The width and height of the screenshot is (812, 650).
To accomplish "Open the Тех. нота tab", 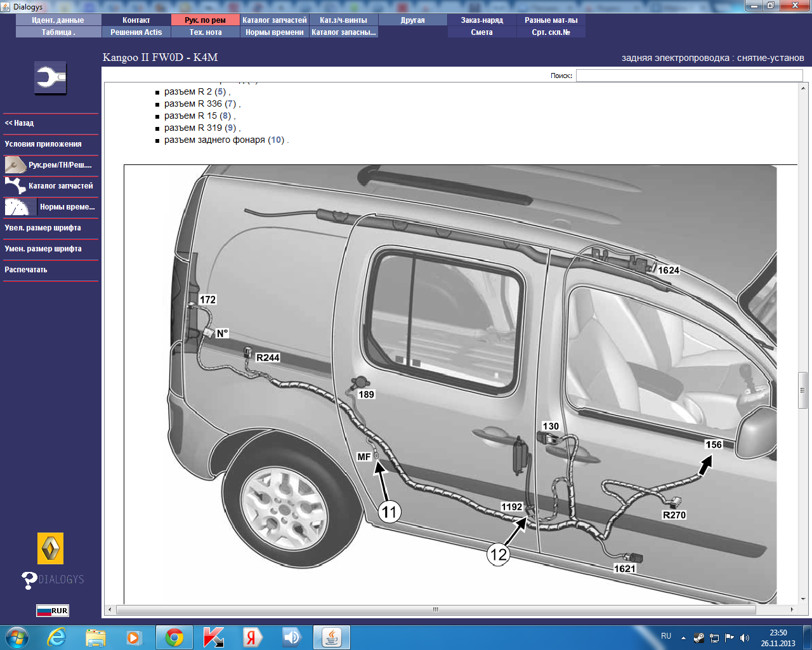I will click(x=206, y=32).
